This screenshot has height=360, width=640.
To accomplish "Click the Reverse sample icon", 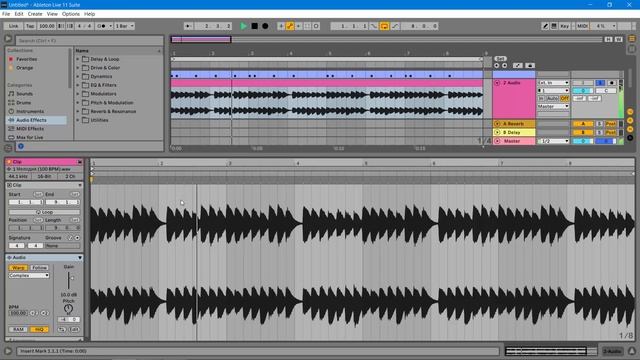I will [62, 329].
